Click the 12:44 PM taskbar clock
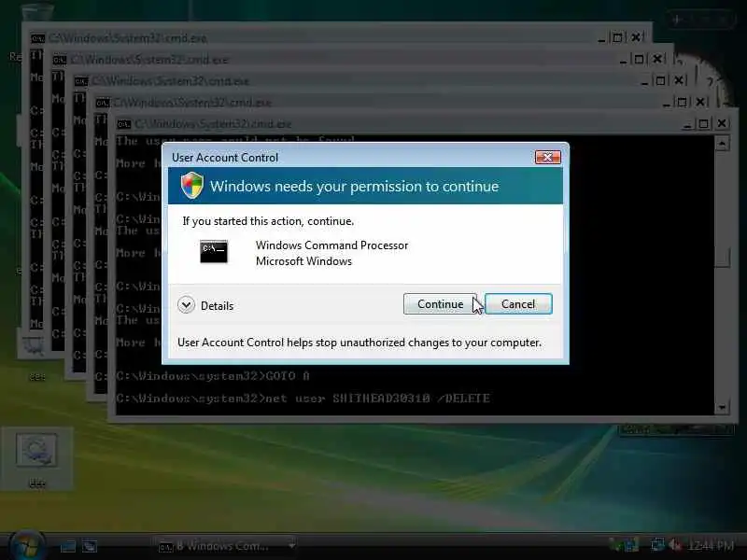This screenshot has height=560, width=747. coord(711,545)
